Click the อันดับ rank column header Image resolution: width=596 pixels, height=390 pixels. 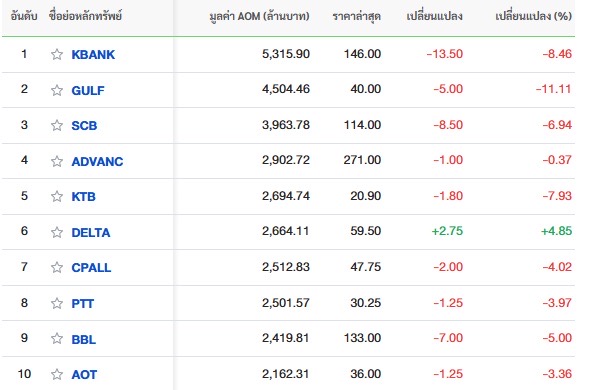point(24,16)
